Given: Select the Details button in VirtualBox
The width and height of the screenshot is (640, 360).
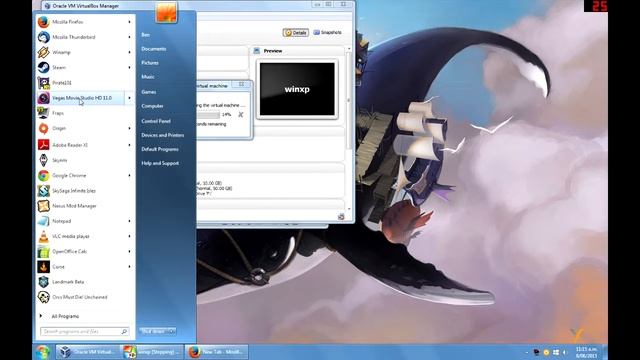Looking at the screenshot, I should click(296, 33).
